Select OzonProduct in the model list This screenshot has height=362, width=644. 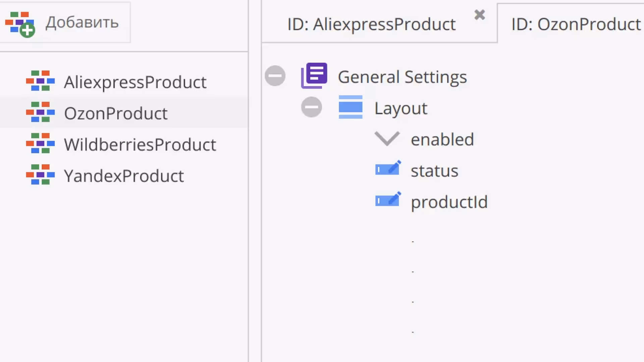116,113
